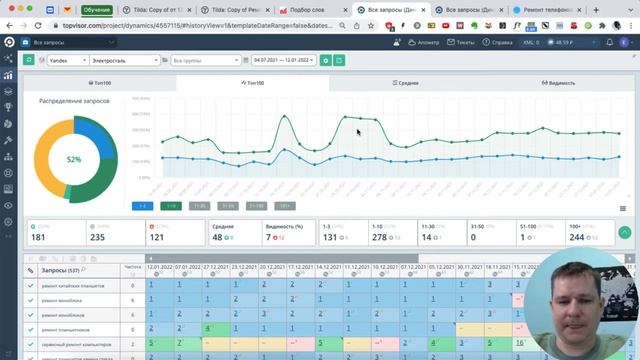The image size is (640, 360).
Task: Click the green export button beside gear
Action: [x=339, y=60]
